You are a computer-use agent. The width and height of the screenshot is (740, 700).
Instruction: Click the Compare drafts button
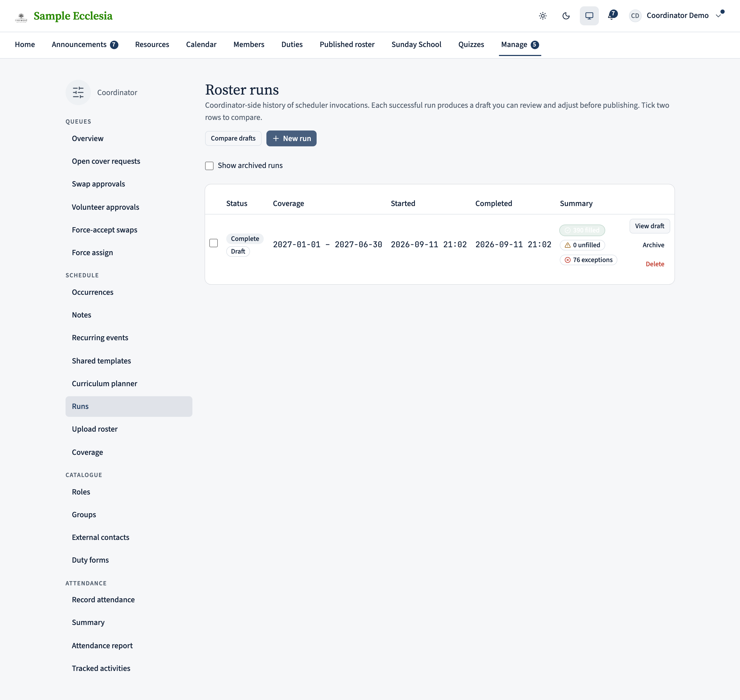233,138
